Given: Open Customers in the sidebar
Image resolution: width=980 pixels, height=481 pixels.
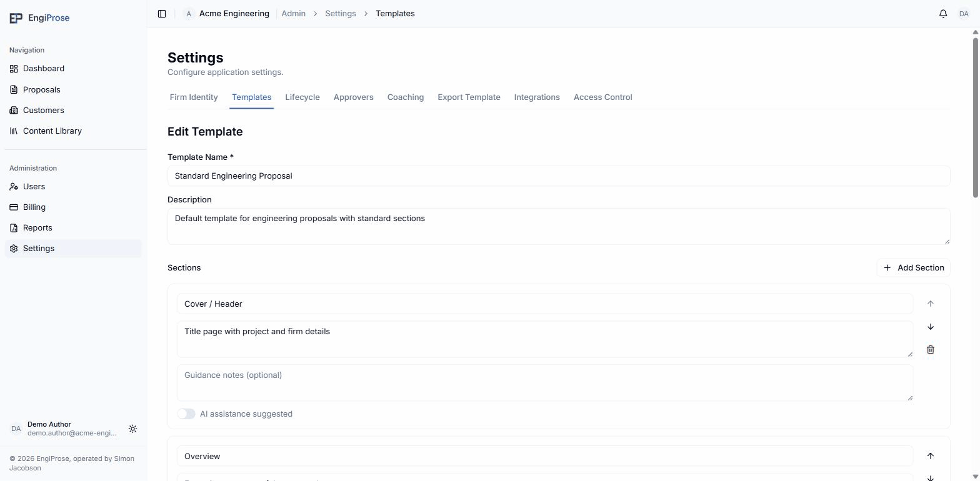Looking at the screenshot, I should click(73, 111).
